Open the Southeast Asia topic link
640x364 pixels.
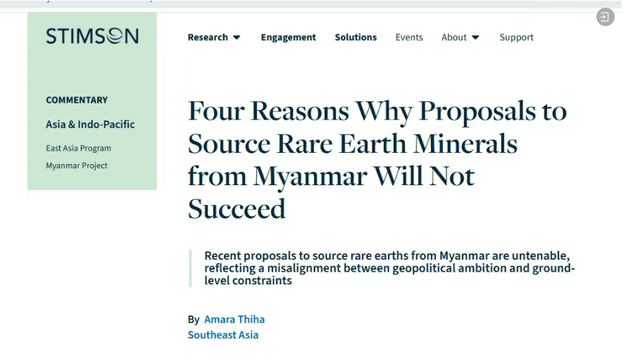point(223,335)
